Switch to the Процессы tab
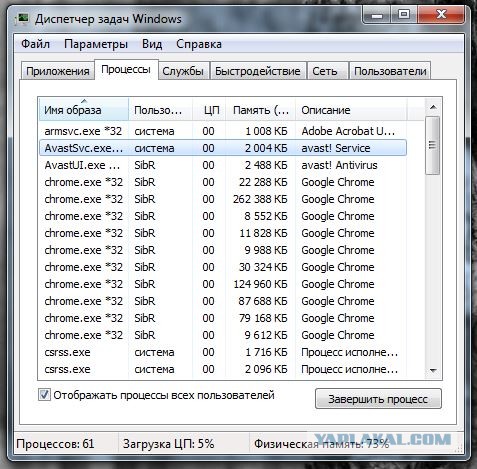The width and height of the screenshot is (477, 469). pyautogui.click(x=126, y=70)
